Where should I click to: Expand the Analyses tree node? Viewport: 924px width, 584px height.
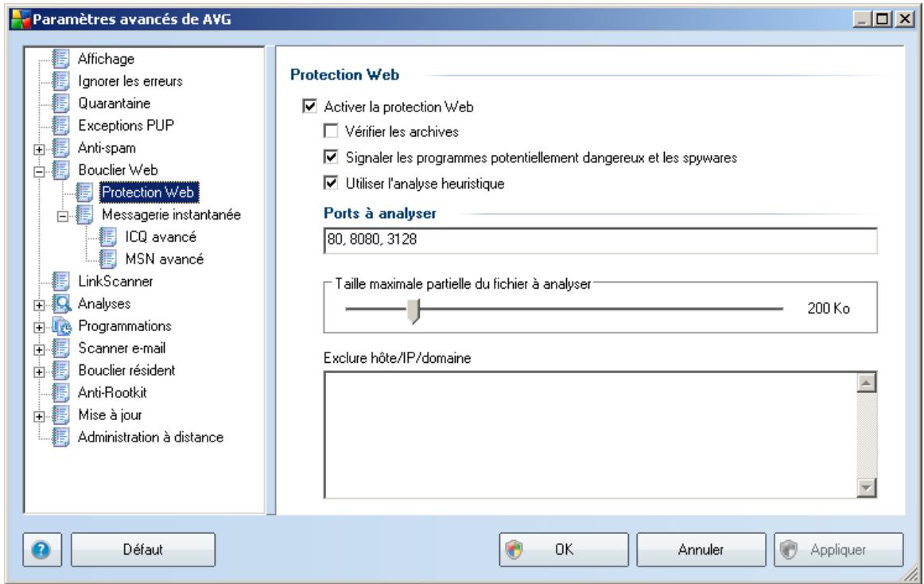[39, 305]
